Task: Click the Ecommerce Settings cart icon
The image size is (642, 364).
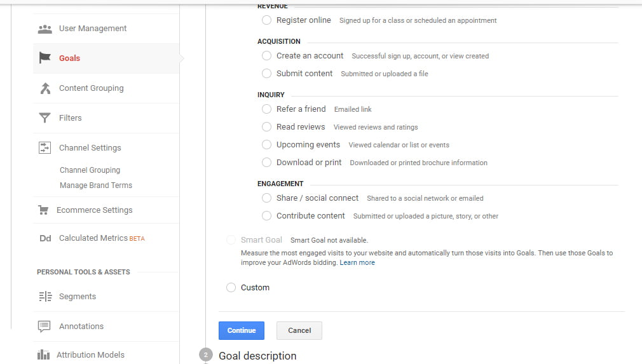Action: 43,210
